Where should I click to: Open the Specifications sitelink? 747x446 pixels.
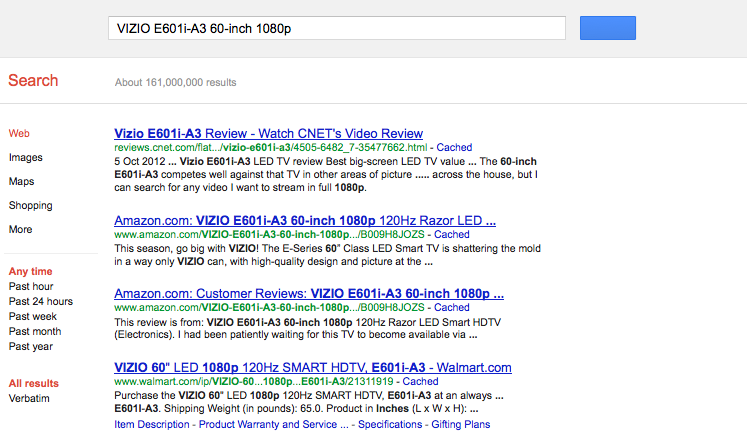point(390,424)
